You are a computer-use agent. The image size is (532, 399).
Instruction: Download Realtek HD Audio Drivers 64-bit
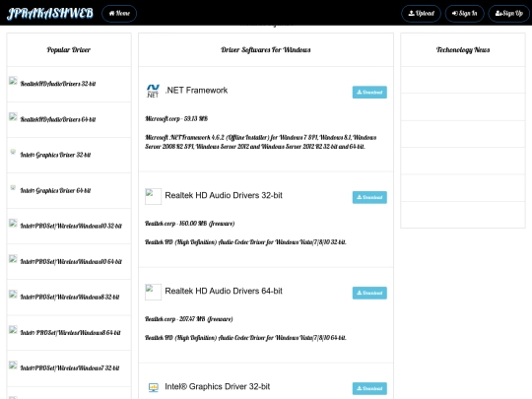point(369,294)
